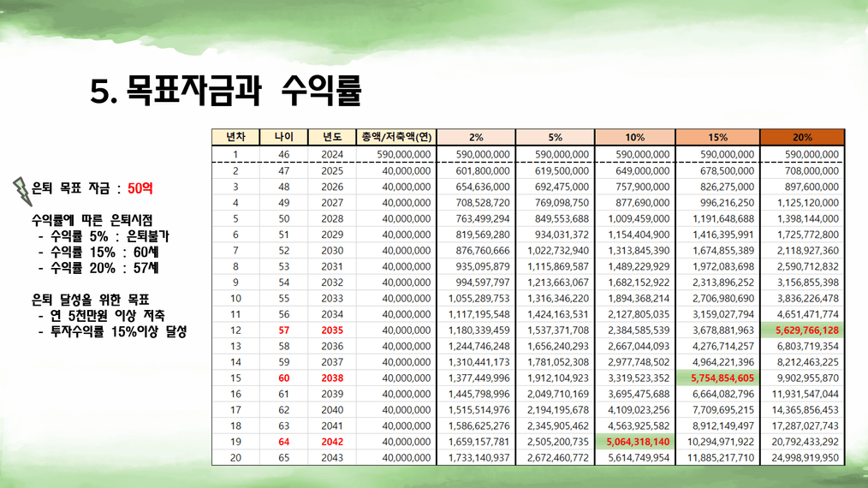
Task: Click the line 연 5천만원 이상 저축
Action: pos(101,316)
